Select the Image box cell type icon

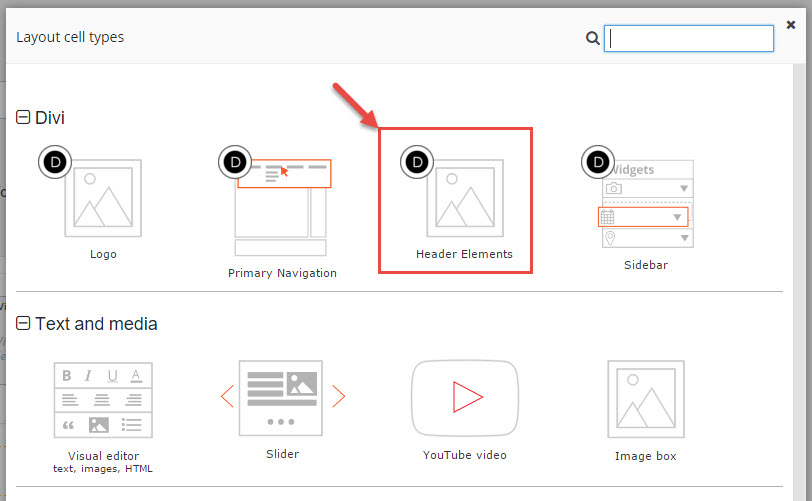[x=646, y=399]
